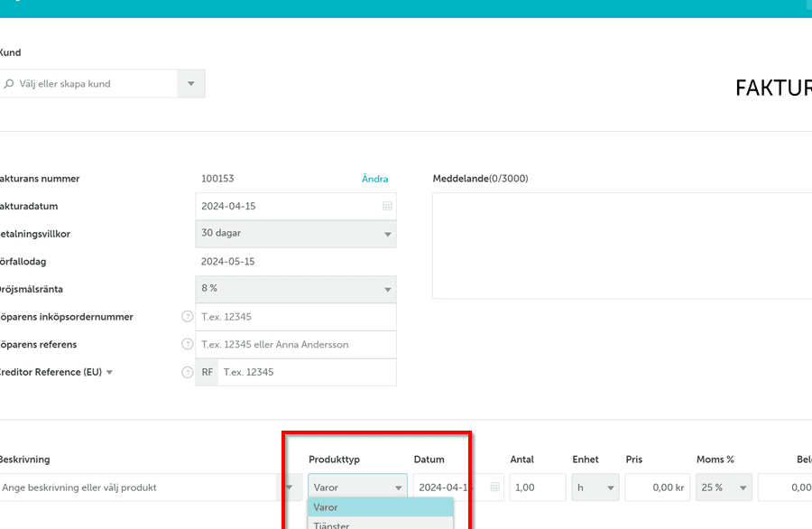
Task: Click the Köparens referens input field
Action: click(x=296, y=344)
